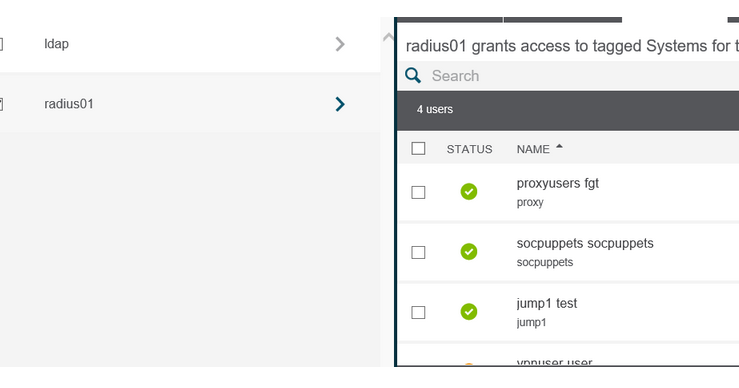Focus the Search users field
The height and width of the screenshot is (388, 739).
[x=584, y=75]
